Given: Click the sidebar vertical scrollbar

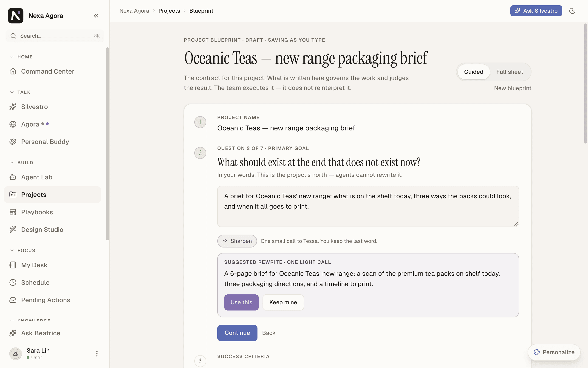Looking at the screenshot, I should point(107,144).
